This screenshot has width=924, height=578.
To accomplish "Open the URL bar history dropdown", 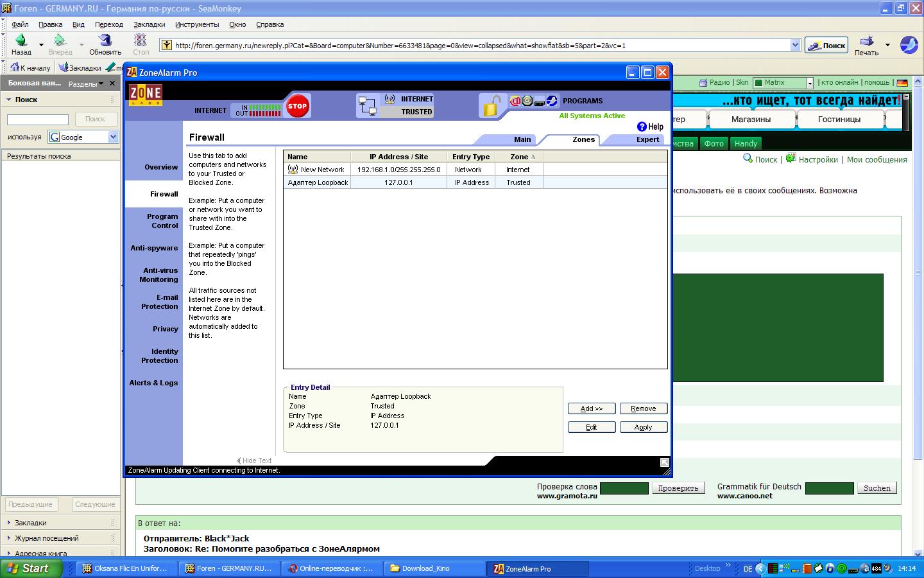I will [x=796, y=45].
